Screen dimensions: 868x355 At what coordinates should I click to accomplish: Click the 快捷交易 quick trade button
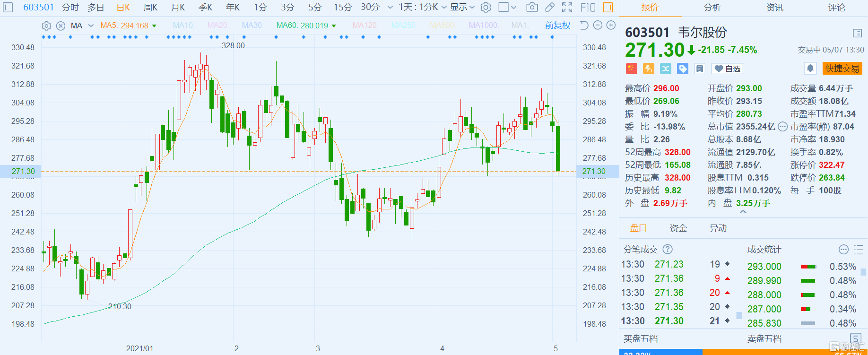tap(842, 69)
